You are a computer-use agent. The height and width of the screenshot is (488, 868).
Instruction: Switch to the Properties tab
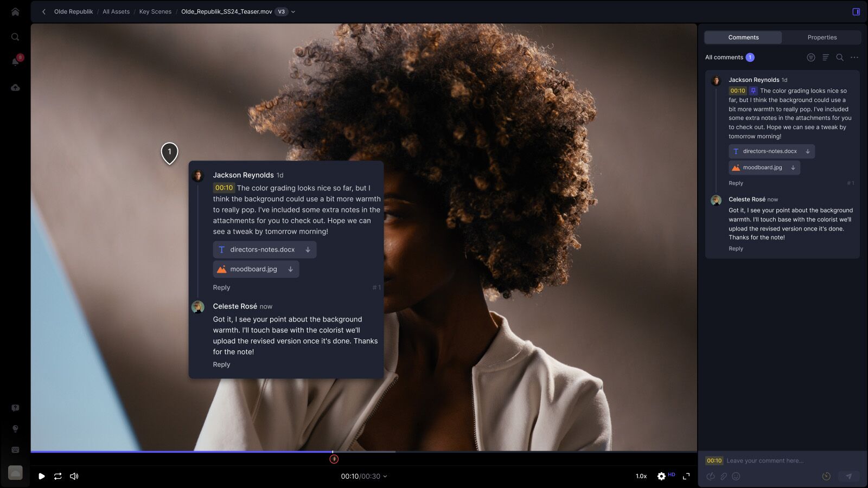coord(821,37)
